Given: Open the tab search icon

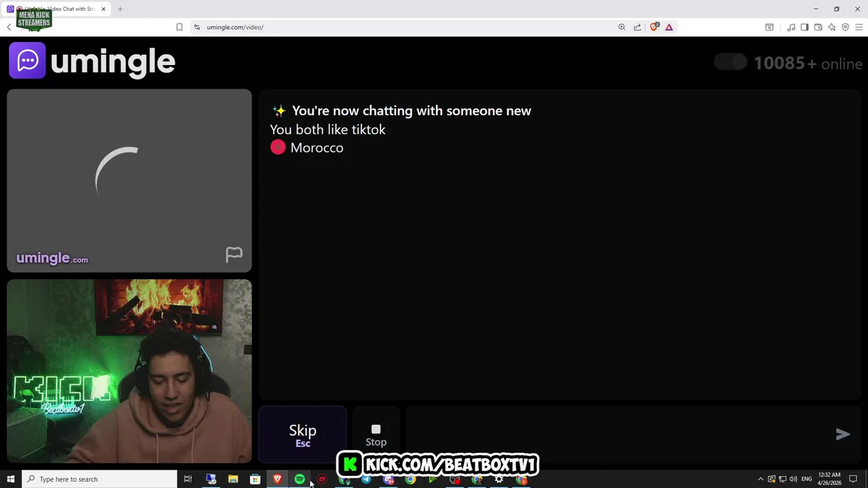Looking at the screenshot, I should click(x=770, y=27).
